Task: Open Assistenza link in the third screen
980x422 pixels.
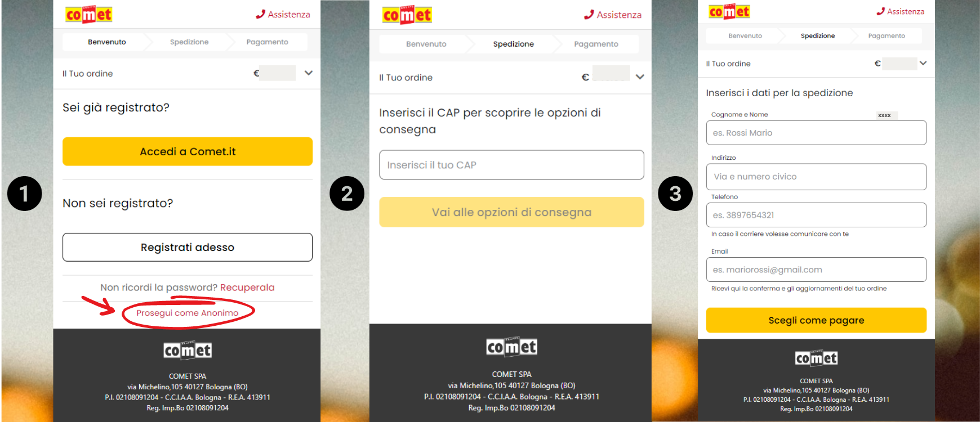Action: coord(900,11)
